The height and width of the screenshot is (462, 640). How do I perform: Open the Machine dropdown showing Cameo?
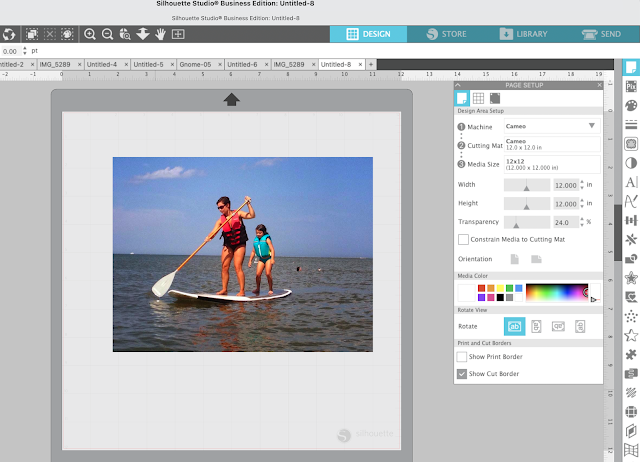(552, 126)
